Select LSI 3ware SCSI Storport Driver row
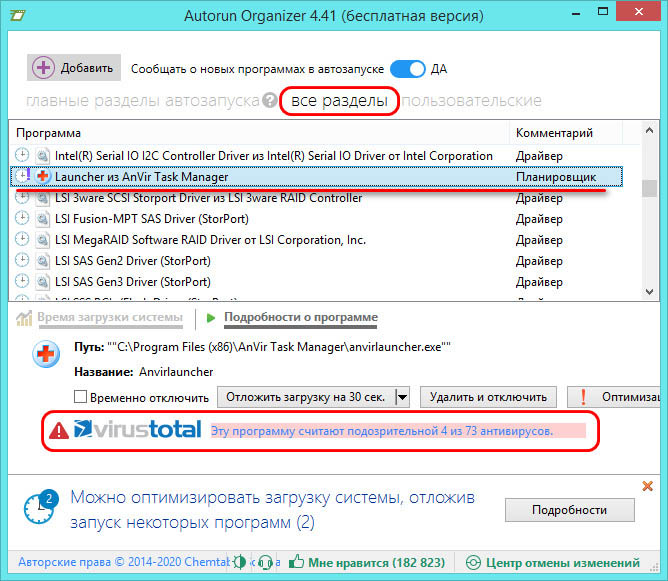This screenshot has width=668, height=581. click(316, 198)
